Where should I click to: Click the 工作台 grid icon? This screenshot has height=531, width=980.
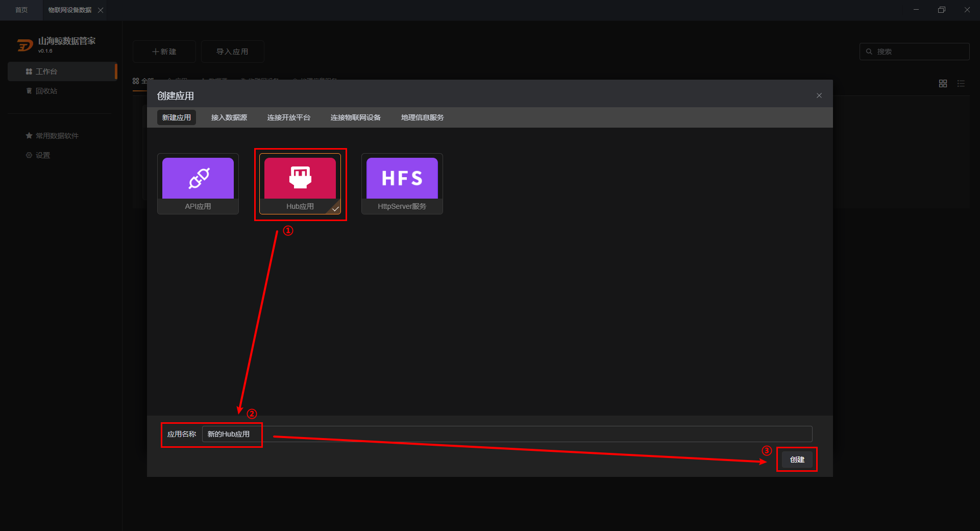pos(29,71)
